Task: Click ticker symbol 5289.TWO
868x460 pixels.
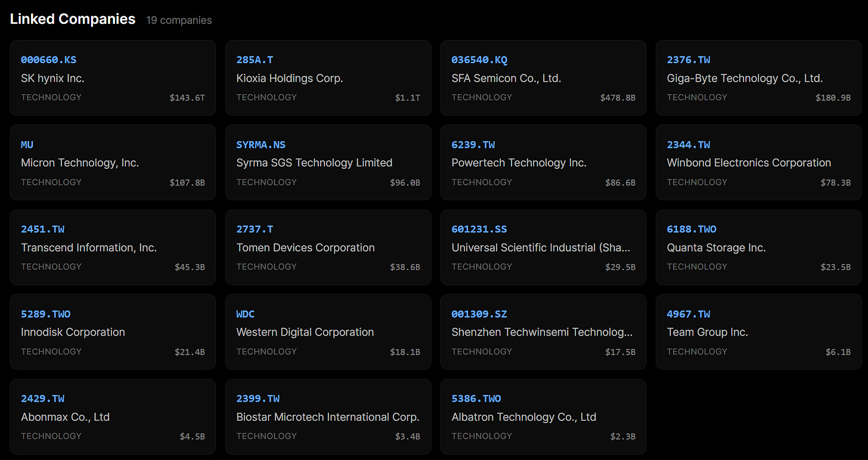Action: click(46, 314)
